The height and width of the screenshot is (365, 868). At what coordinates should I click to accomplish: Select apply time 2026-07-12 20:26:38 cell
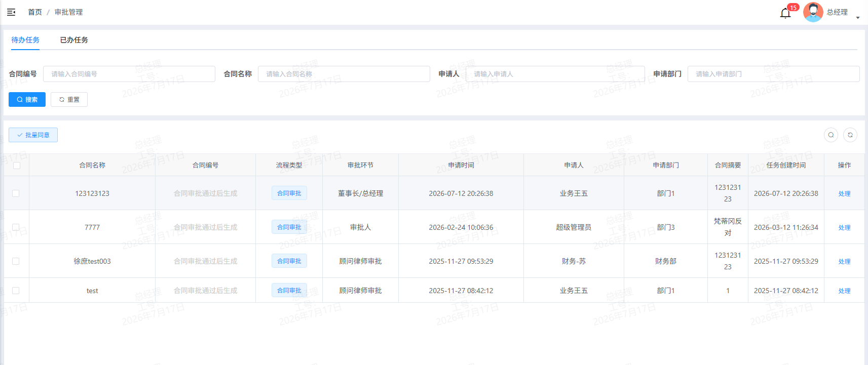pyautogui.click(x=461, y=193)
